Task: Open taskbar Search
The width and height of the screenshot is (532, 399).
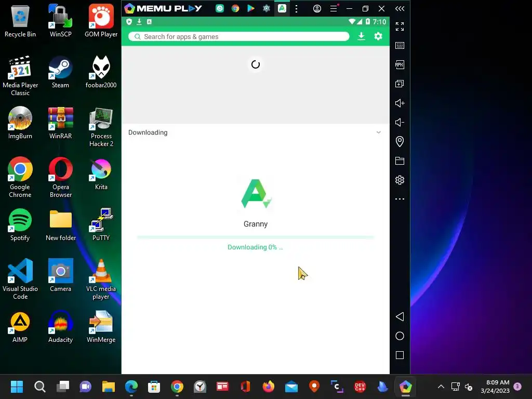Action: pos(39,387)
